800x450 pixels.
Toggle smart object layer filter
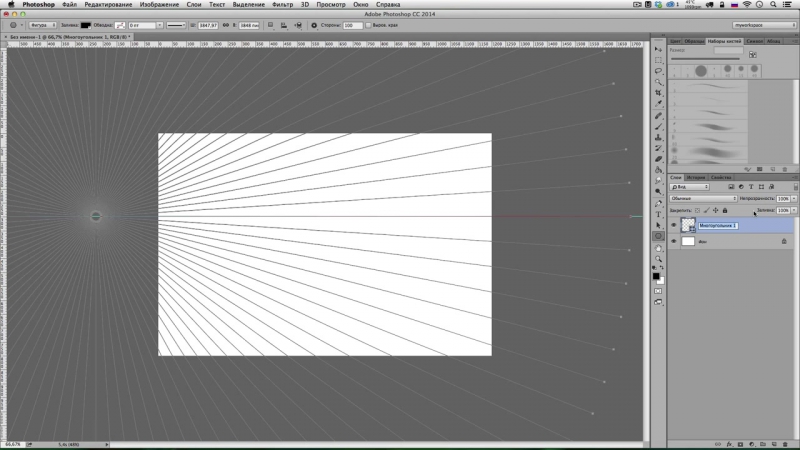pos(771,187)
